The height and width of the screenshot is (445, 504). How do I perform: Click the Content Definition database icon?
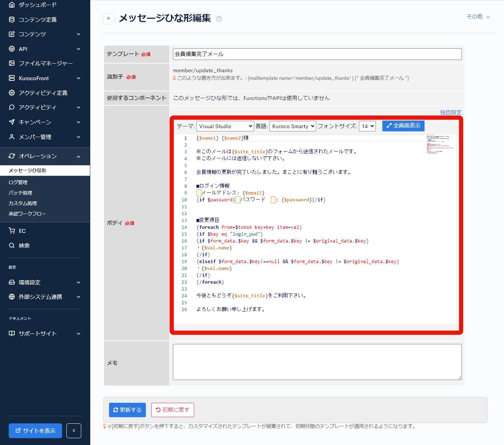tap(12, 19)
